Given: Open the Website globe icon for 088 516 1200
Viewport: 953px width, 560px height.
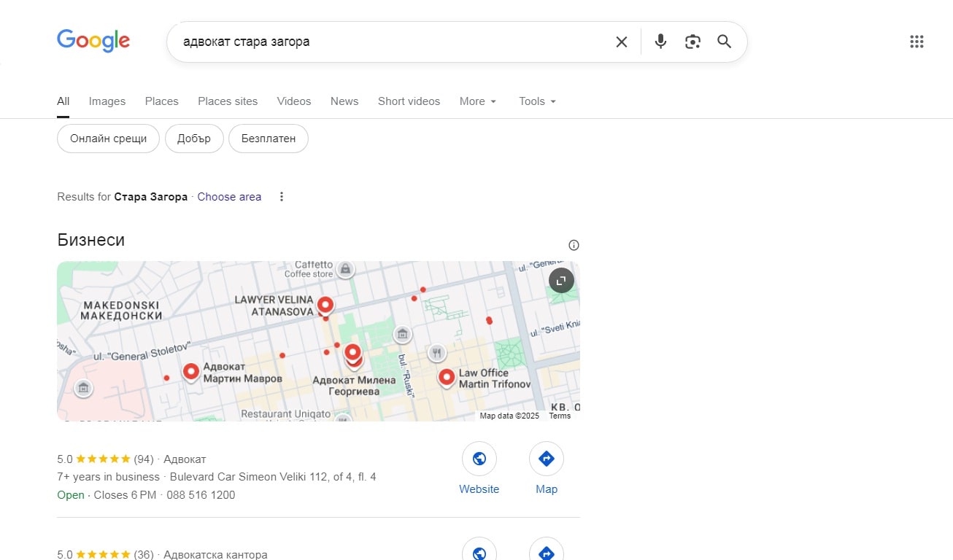Looking at the screenshot, I should [479, 459].
